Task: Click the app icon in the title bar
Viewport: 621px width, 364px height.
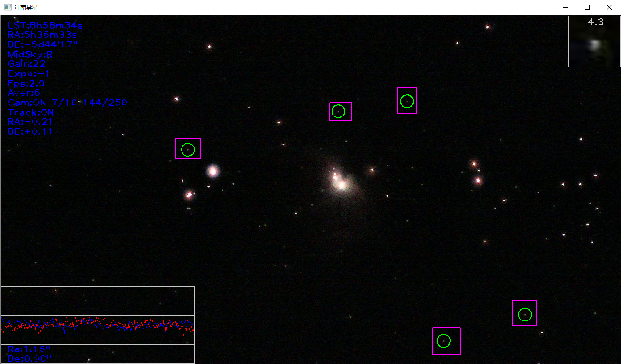Action: [8, 7]
